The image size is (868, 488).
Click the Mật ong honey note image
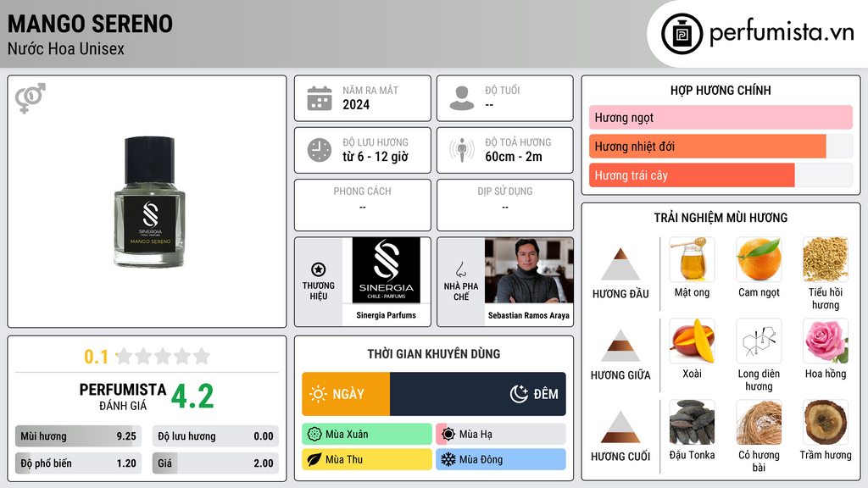[x=692, y=259]
